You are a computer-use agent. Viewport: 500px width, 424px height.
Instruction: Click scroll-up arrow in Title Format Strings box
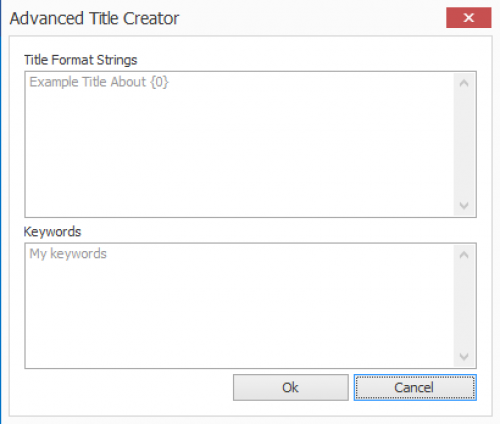[x=464, y=83]
